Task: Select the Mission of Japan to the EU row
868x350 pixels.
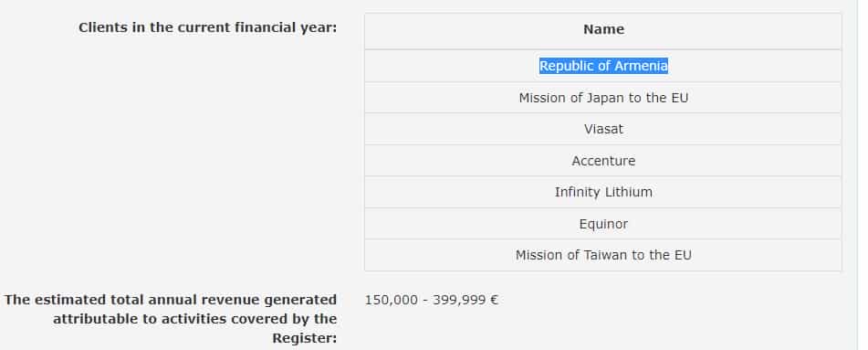Action: 602,98
